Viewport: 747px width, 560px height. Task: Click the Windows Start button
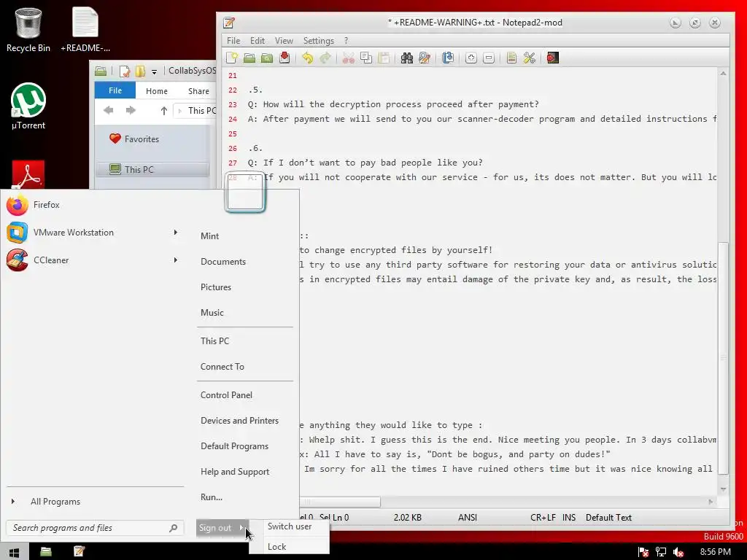[x=14, y=552]
